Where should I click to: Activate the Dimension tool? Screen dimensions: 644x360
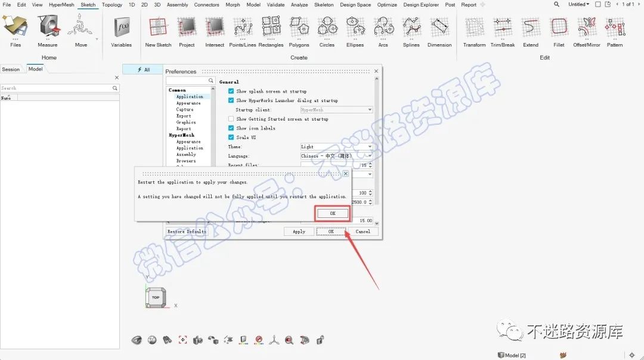439,31
